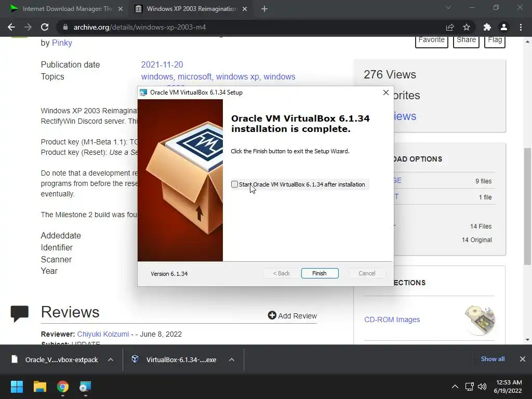532x399 pixels.
Task: Click the address bar URL
Action: click(140, 27)
